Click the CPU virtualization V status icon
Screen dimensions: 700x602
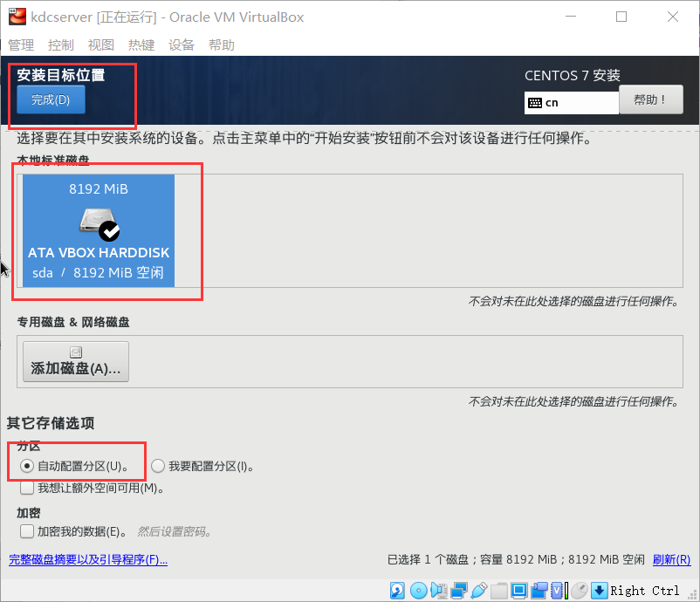click(559, 591)
